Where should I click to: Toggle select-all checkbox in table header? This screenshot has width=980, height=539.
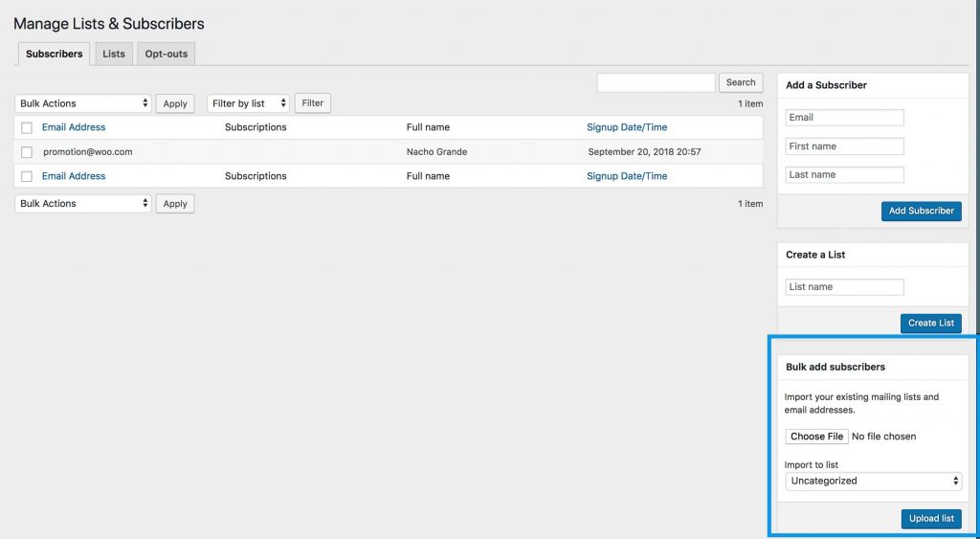(x=27, y=127)
